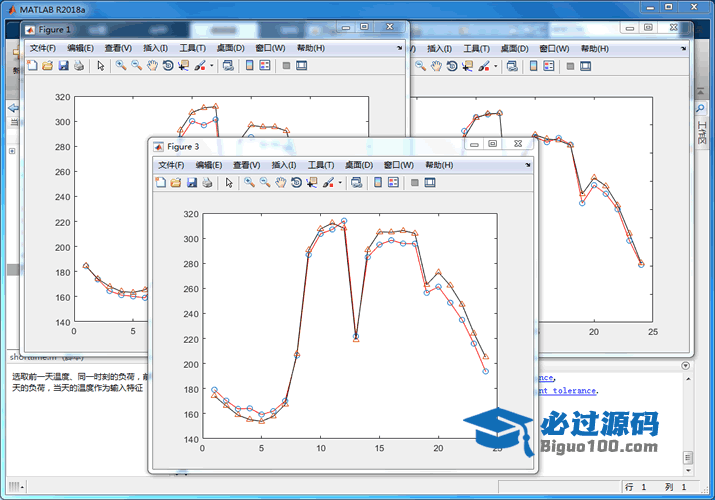Enable Rotate 3D tool in Figure 3
This screenshot has width=715, height=500.
tap(296, 183)
